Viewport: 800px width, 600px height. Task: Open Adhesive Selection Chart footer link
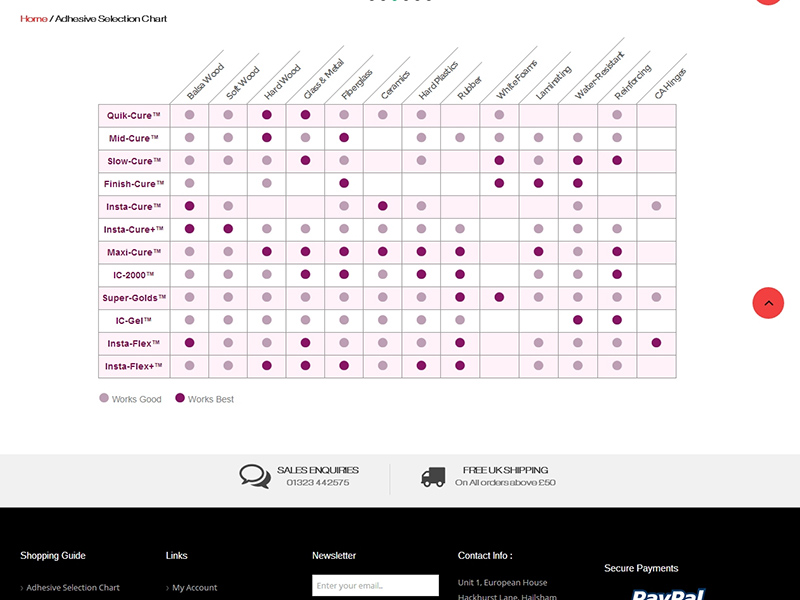click(x=73, y=588)
